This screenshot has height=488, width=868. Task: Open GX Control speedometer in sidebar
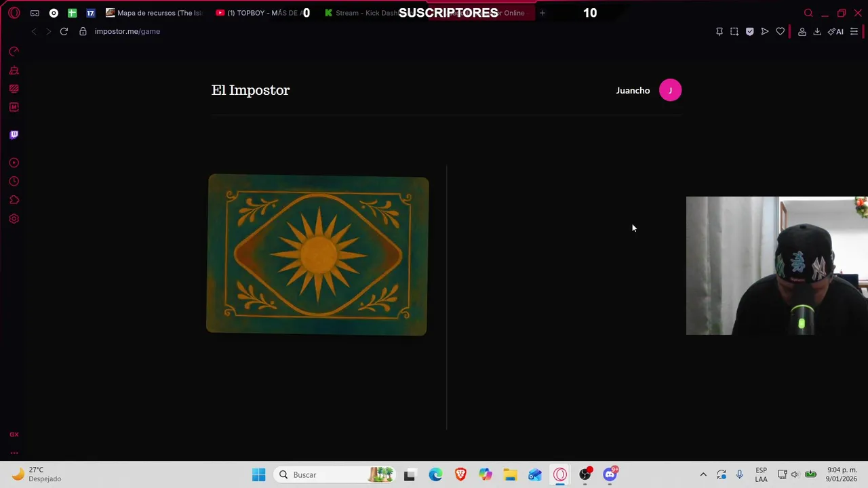coord(14,52)
